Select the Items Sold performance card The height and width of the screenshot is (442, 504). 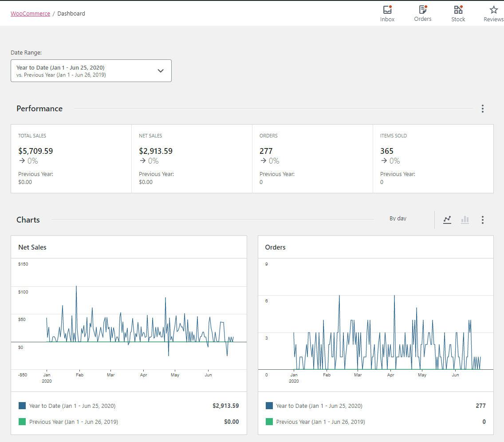(x=433, y=158)
